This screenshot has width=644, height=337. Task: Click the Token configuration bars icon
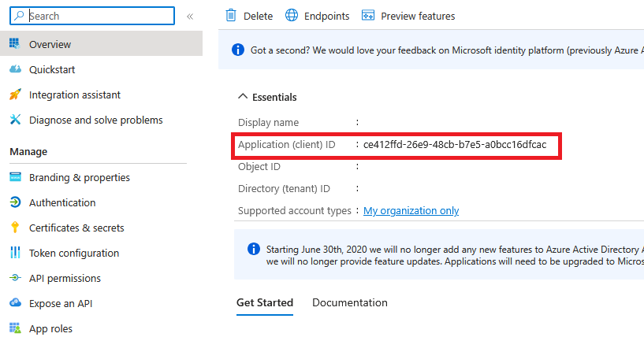coord(15,254)
